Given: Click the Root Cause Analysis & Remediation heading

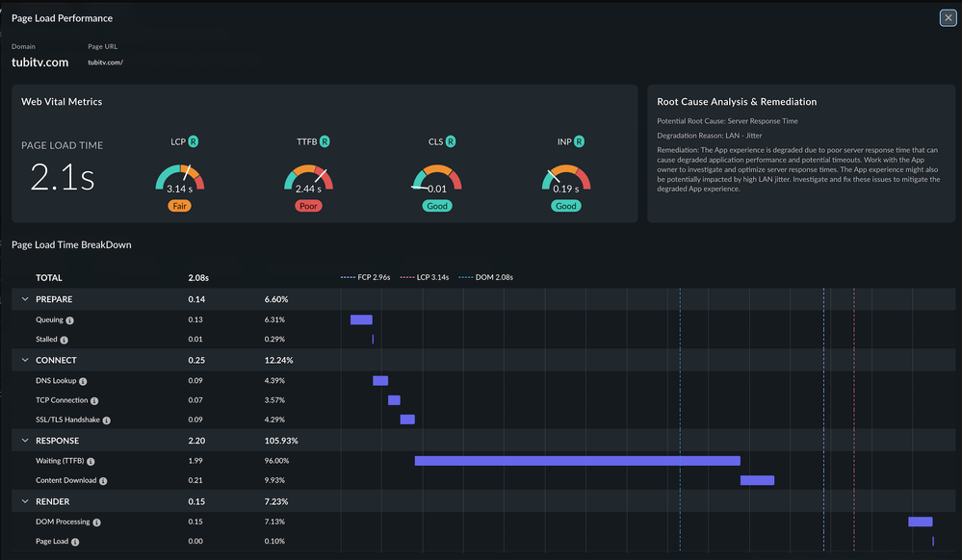Looking at the screenshot, I should pos(737,102).
